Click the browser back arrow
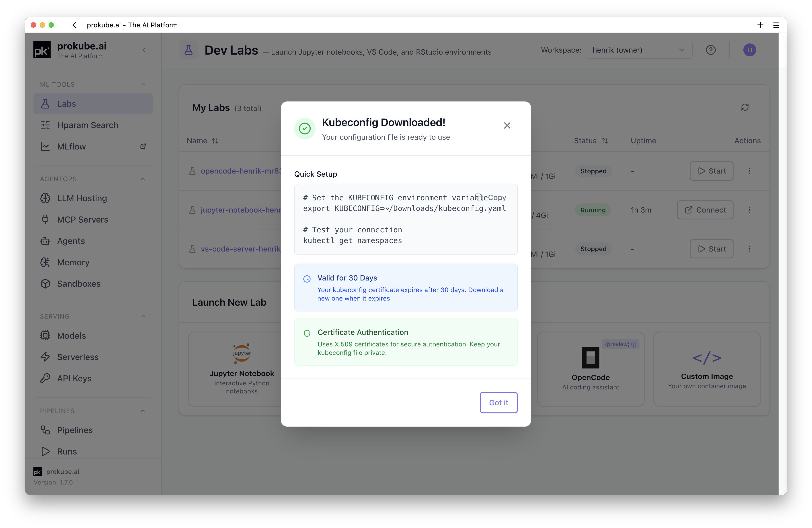Image resolution: width=812 pixels, height=528 pixels. [74, 25]
